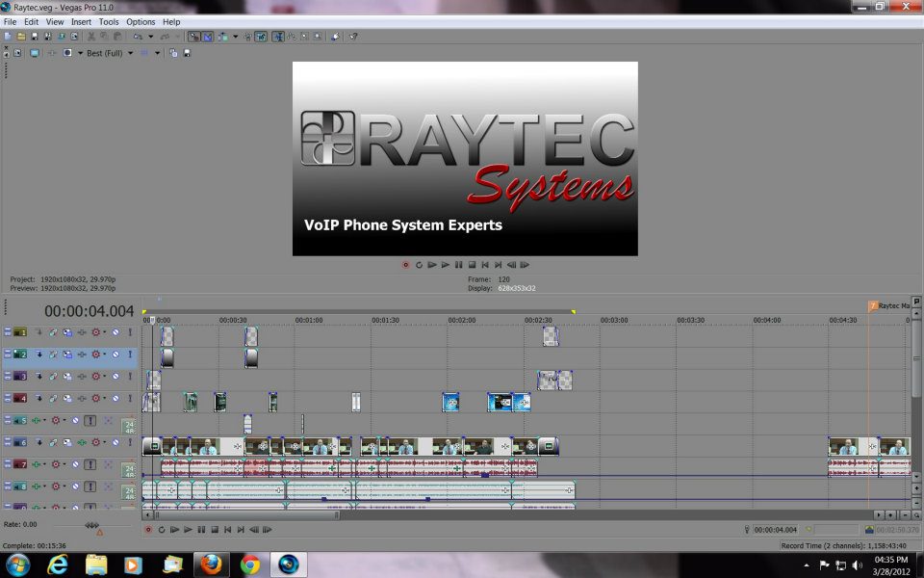Open the Undo history dropdown arrow
The image size is (924, 578).
click(151, 37)
